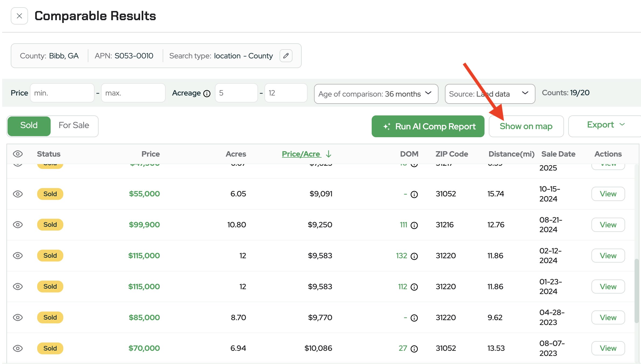Close the Comparable Results panel with X
Image resolution: width=641 pixels, height=364 pixels.
pos(19,16)
